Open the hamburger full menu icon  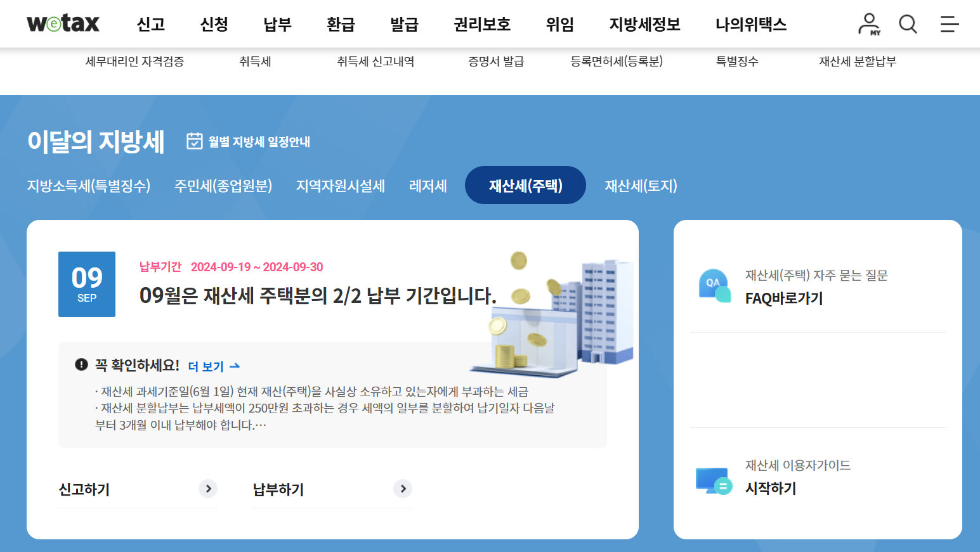tap(949, 24)
